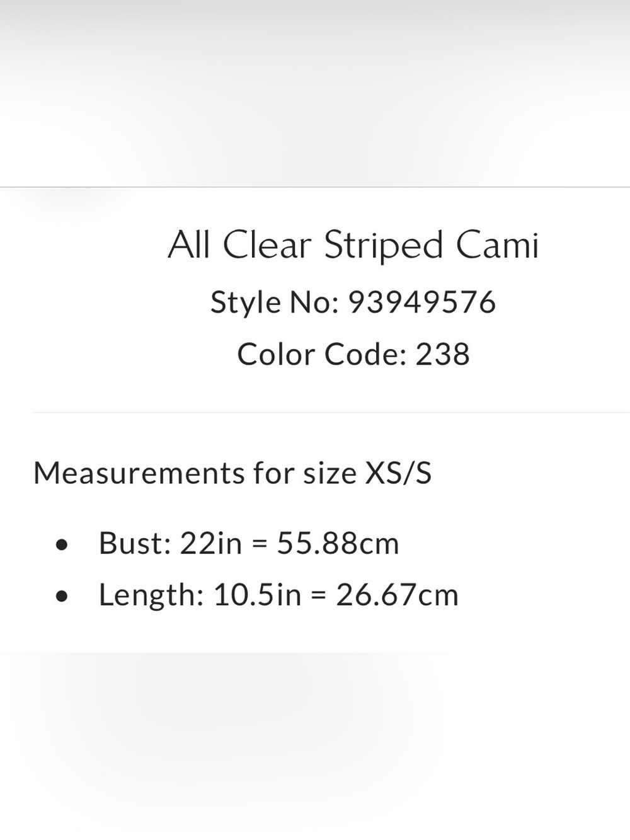Click the All Clear Striped Cami title
Image resolution: width=630 pixels, height=840 pixels.
(353, 245)
